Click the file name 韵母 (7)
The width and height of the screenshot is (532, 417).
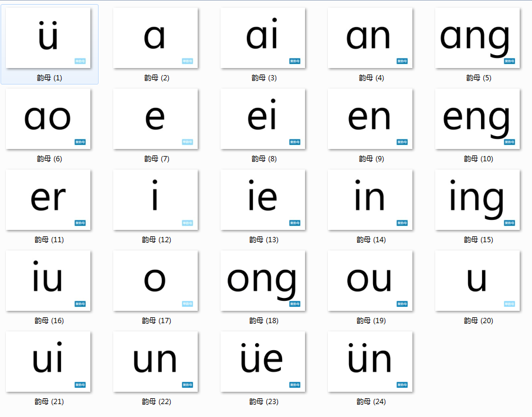[157, 158]
